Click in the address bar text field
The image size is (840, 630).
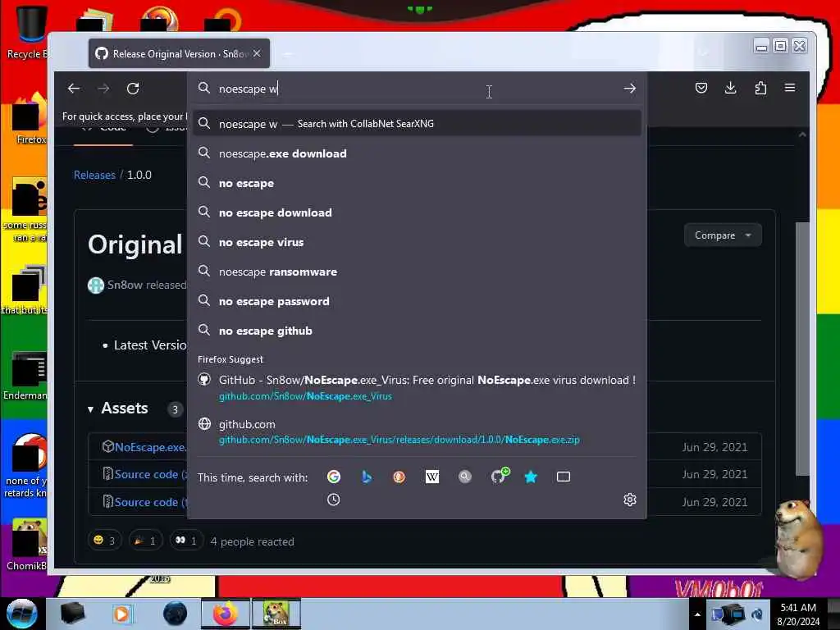(417, 89)
